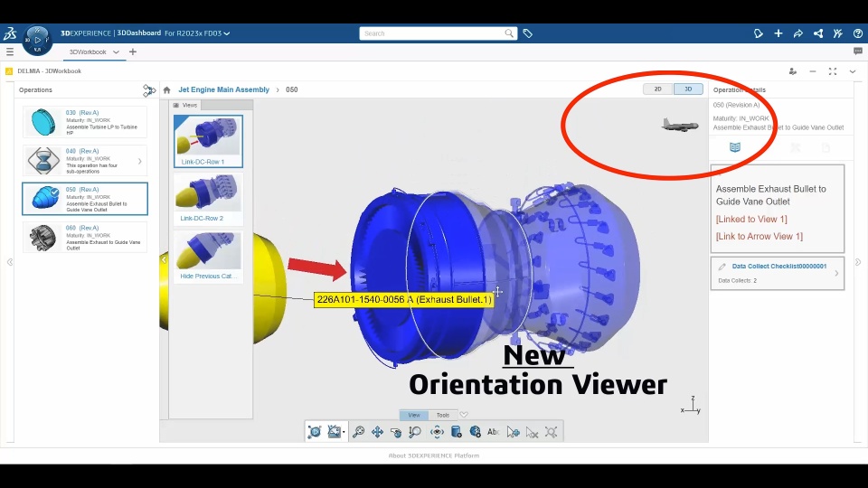Select the Zoom tool in the bottom toolbar
868x488 pixels.
359,432
